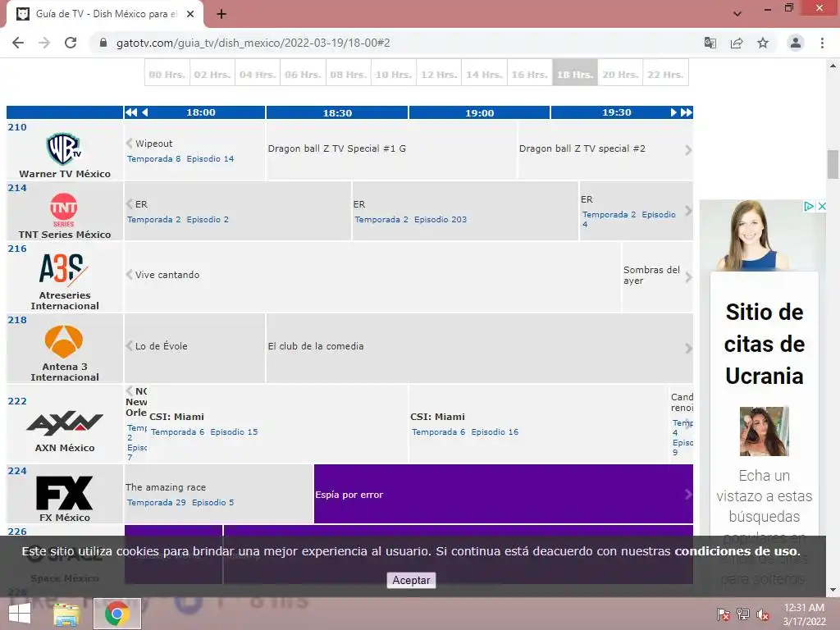Image resolution: width=840 pixels, height=630 pixels.
Task: Open the condiciones de uso link
Action: (737, 551)
